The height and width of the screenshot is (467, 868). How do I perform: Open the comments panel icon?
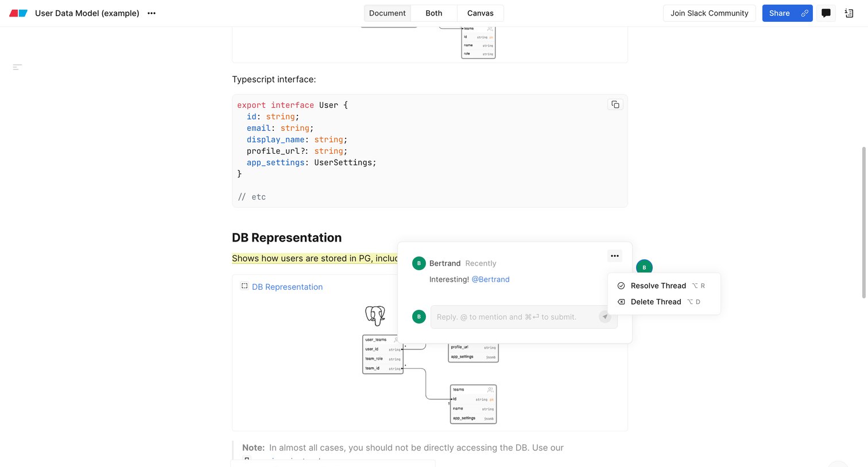826,13
